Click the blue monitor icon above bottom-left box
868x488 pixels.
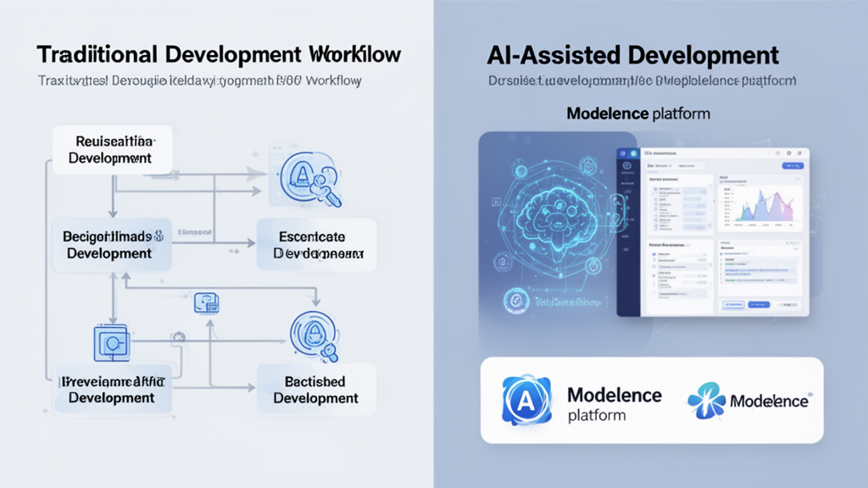(x=110, y=341)
